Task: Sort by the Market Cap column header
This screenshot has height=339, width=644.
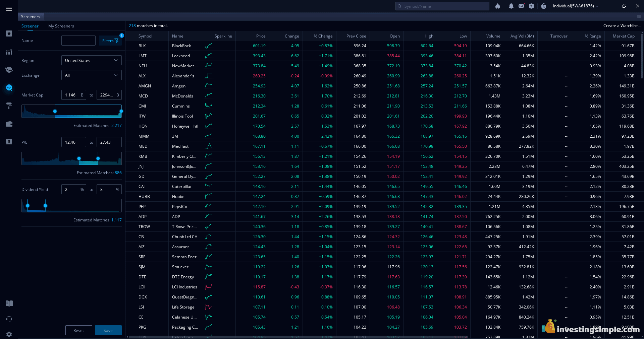Action: pos(623,36)
